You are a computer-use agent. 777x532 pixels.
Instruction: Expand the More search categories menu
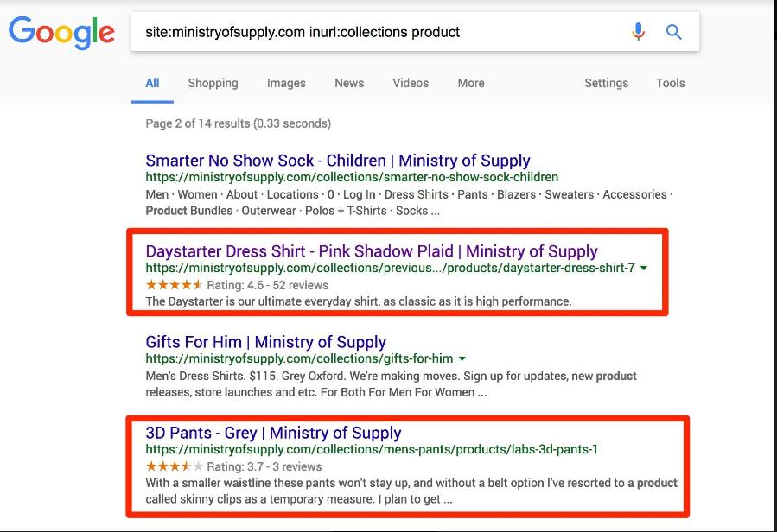[x=470, y=83]
